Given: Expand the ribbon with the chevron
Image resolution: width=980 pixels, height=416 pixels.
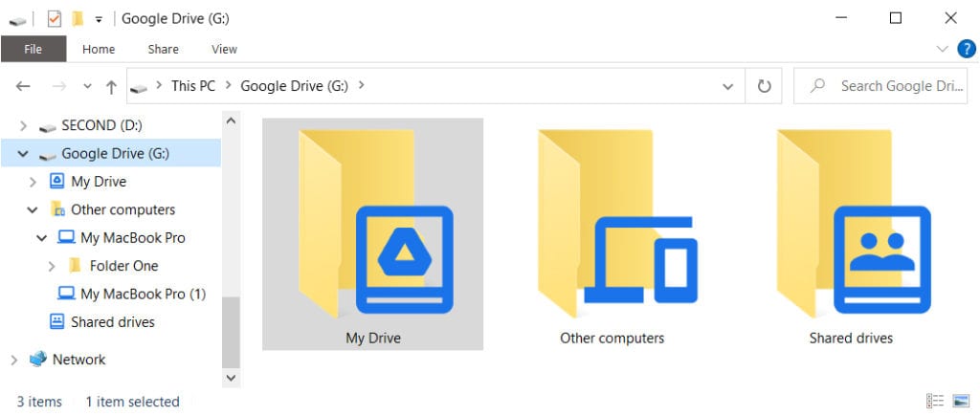Looking at the screenshot, I should click(942, 49).
